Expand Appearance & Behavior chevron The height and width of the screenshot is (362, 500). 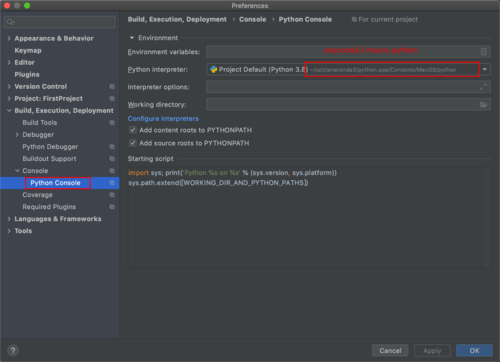pos(9,39)
